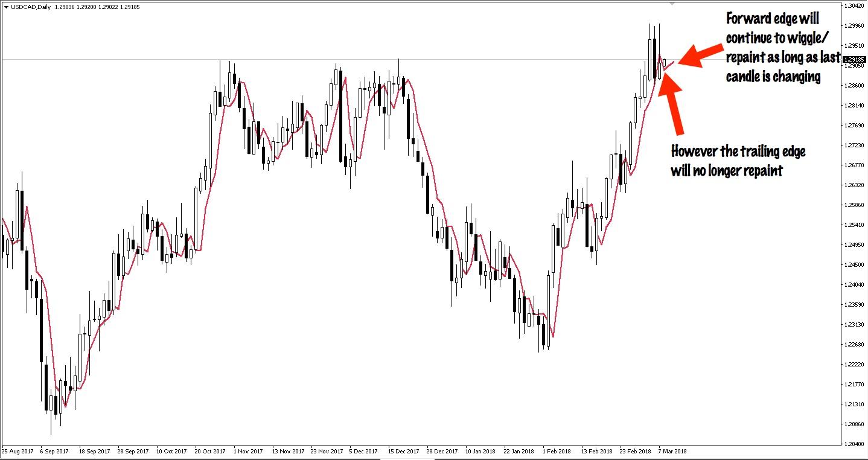Click the 1.25410 price axis label
The image size is (868, 460).
(855, 225)
